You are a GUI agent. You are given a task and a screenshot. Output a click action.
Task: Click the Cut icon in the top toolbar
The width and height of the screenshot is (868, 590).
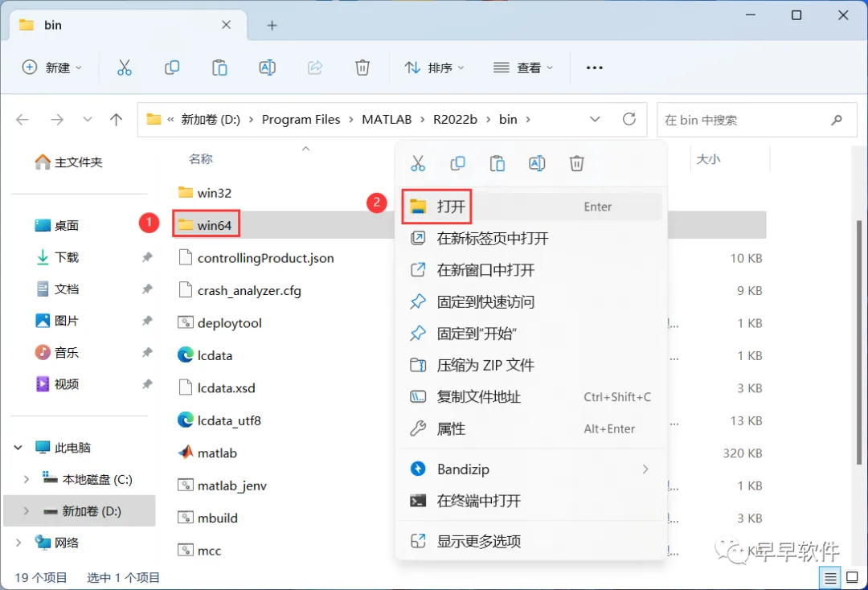point(125,68)
